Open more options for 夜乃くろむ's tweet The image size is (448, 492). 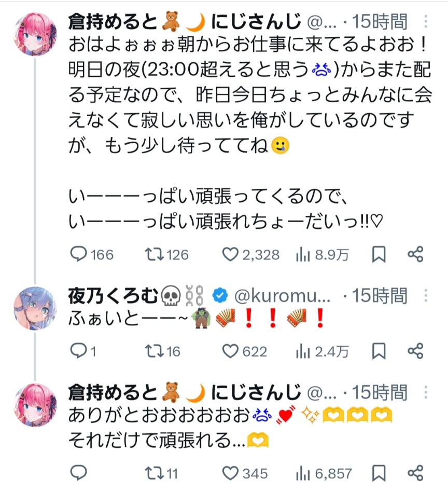[x=426, y=296]
